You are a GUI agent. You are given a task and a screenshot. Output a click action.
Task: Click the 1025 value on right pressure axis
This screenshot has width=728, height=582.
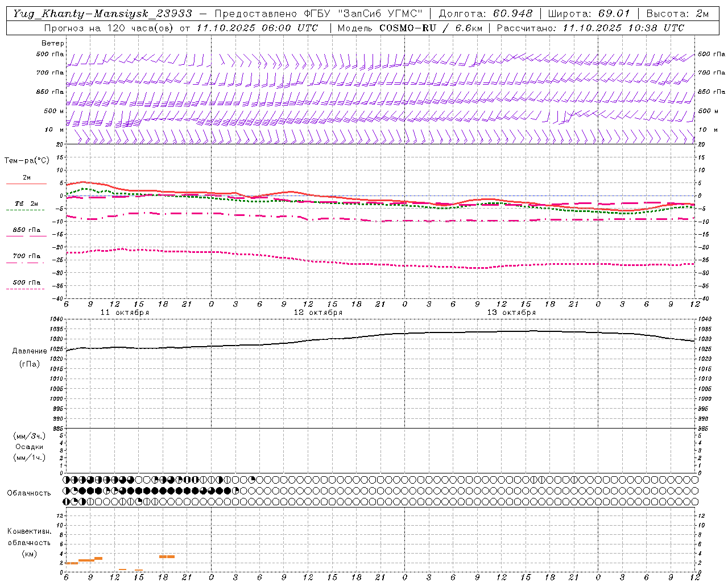[704, 349]
